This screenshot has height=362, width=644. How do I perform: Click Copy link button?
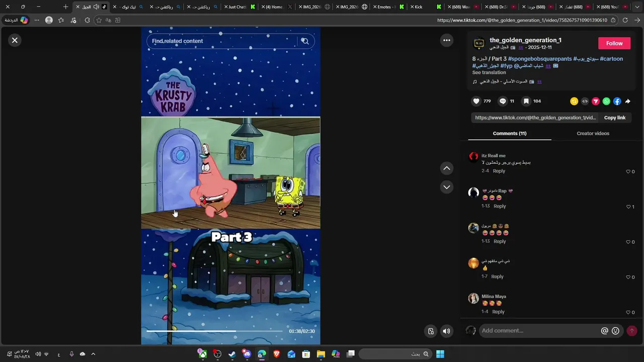615,118
